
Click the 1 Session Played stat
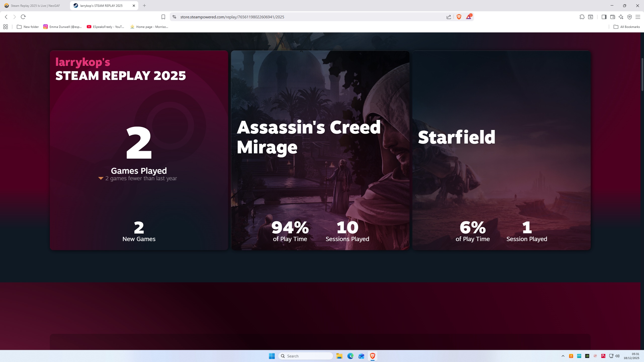(x=527, y=231)
